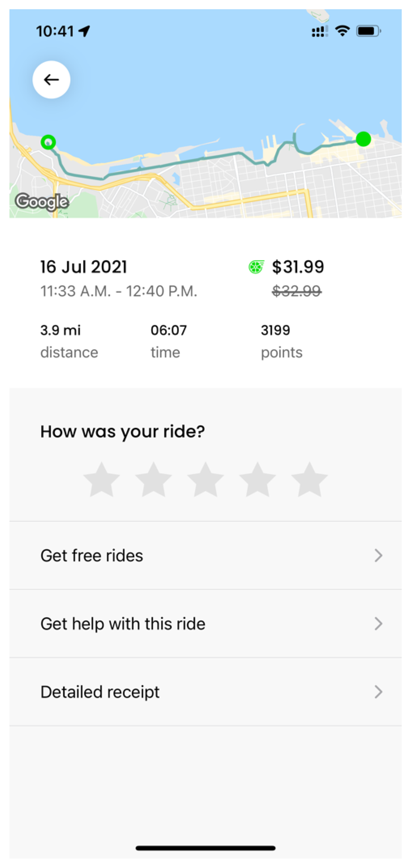Rate the ride one star
The width and height of the screenshot is (412, 868).
(101, 480)
